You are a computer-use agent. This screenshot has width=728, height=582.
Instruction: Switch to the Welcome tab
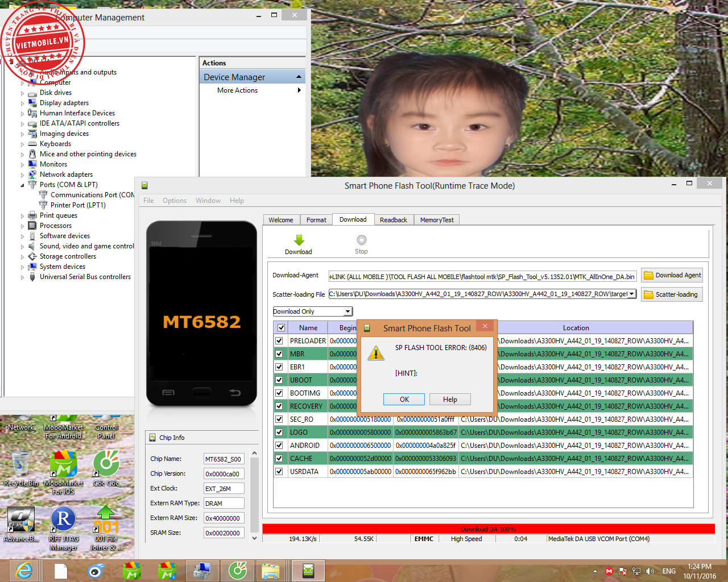(281, 220)
